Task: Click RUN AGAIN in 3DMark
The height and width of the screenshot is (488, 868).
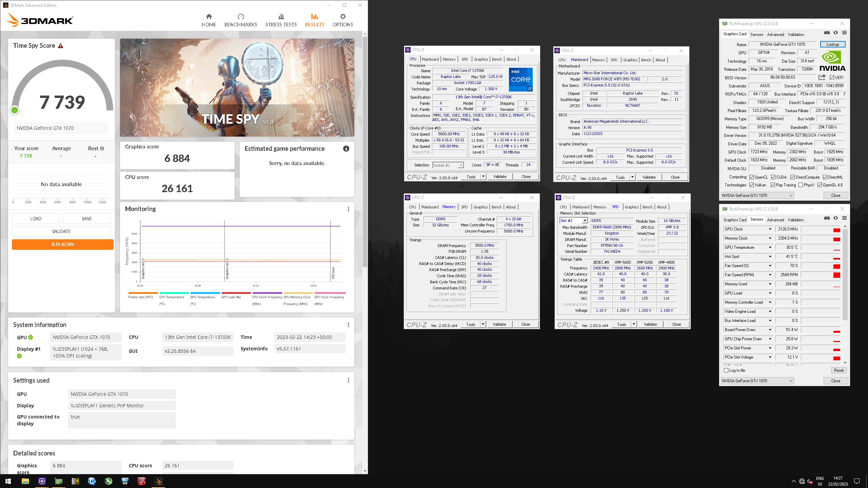Action: 63,244
